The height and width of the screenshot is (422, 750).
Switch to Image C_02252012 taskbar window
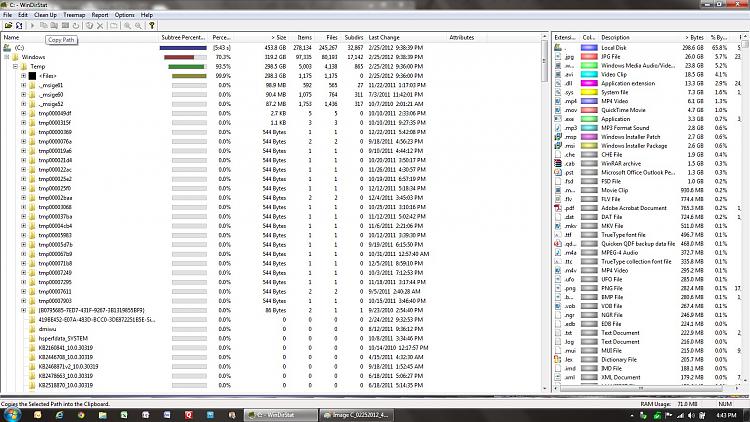coord(357,415)
